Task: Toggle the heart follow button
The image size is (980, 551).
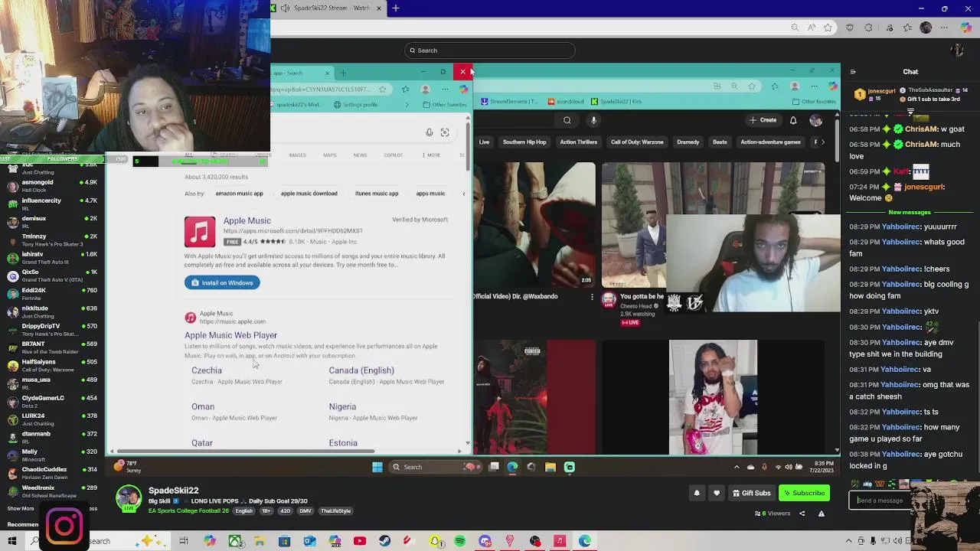Action: coord(717,493)
